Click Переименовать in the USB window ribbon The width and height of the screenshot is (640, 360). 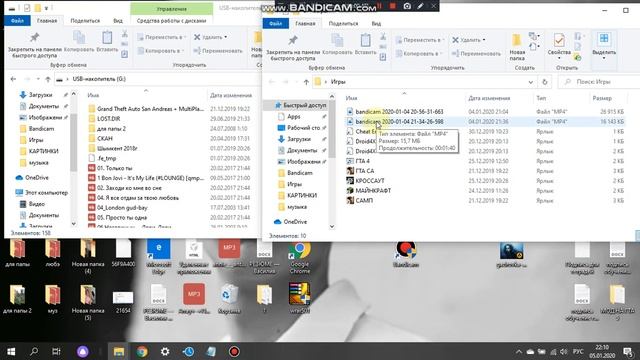(218, 51)
